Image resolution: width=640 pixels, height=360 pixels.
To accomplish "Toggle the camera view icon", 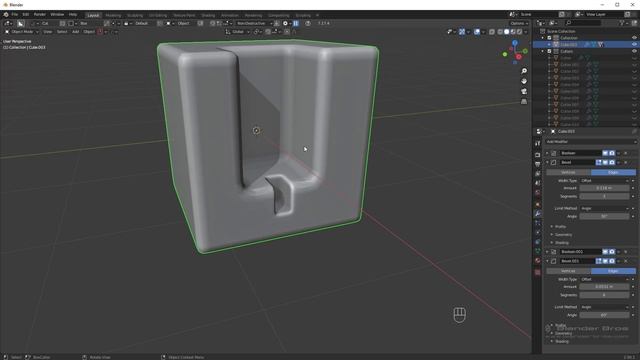I will (524, 91).
